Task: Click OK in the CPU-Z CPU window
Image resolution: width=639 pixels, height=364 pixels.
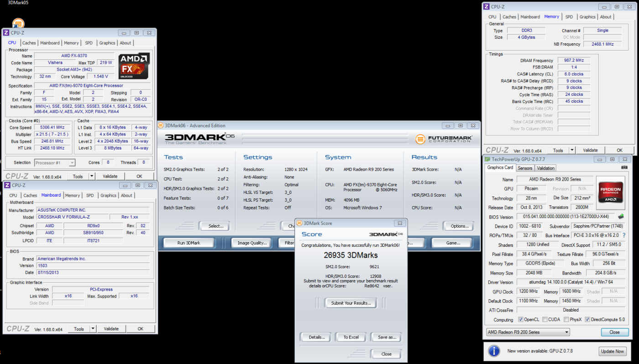Action: (139, 176)
